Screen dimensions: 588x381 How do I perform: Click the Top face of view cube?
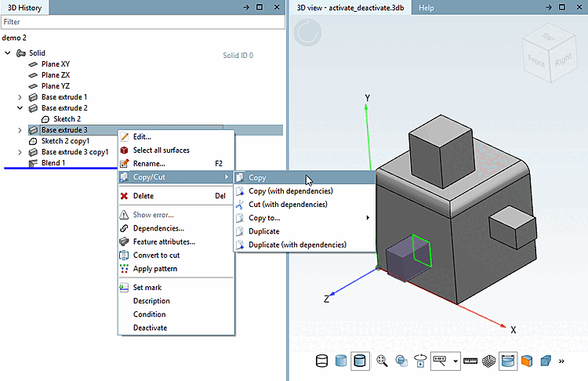(549, 37)
